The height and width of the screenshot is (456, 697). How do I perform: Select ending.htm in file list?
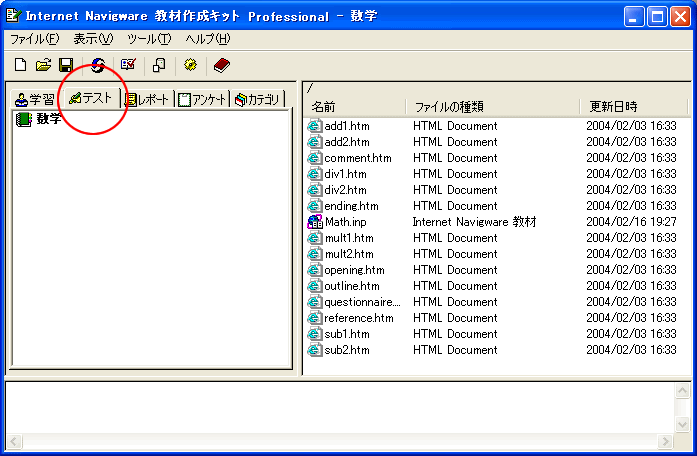coord(351,206)
